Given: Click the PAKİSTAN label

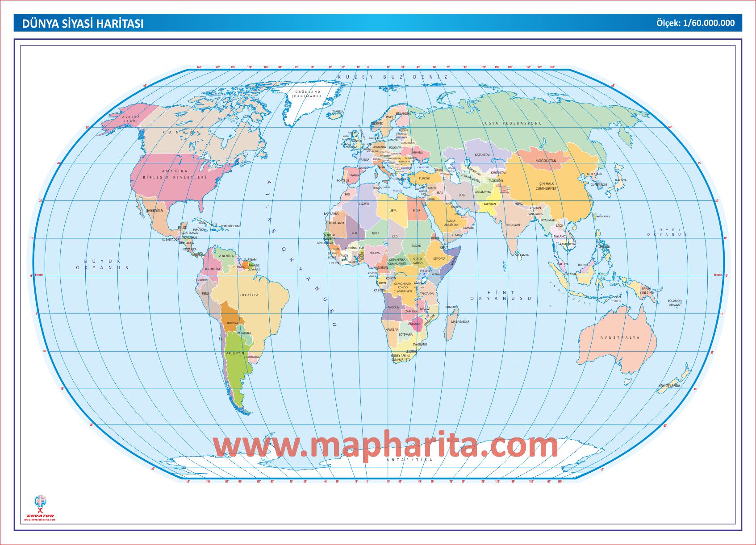Looking at the screenshot, I should [490, 204].
